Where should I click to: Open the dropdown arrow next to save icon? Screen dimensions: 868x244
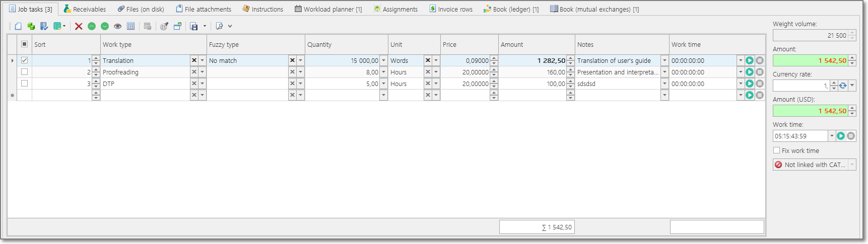(205, 26)
